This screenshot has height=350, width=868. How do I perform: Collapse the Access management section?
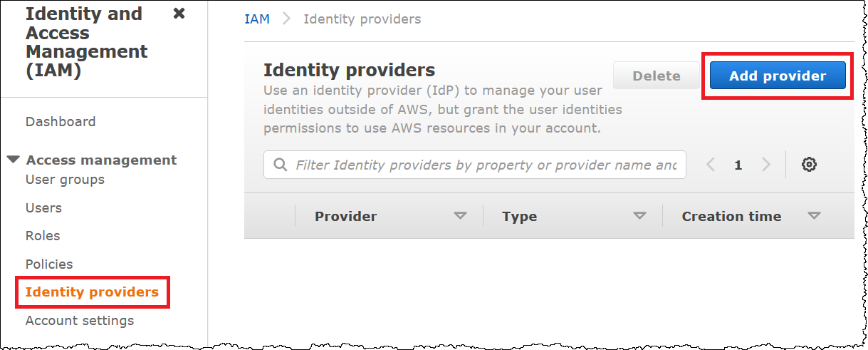(x=14, y=160)
